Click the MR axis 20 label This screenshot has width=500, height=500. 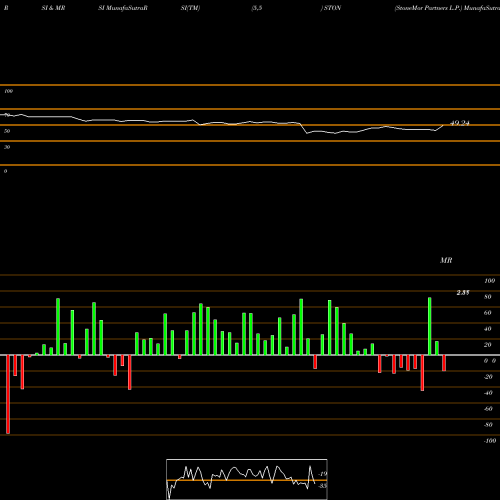tap(488, 345)
